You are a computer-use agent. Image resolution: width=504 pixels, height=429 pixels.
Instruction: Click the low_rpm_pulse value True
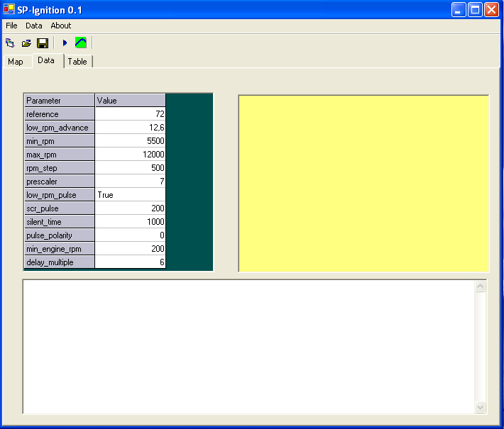[x=130, y=195]
